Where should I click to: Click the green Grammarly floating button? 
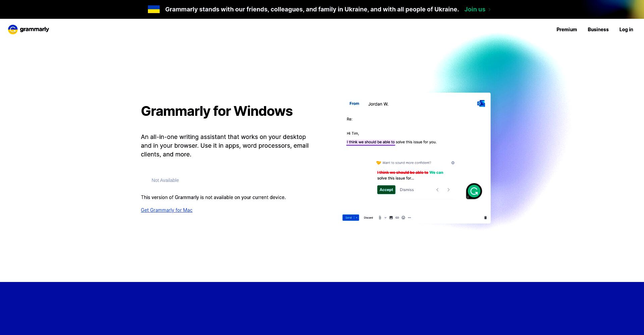(474, 191)
